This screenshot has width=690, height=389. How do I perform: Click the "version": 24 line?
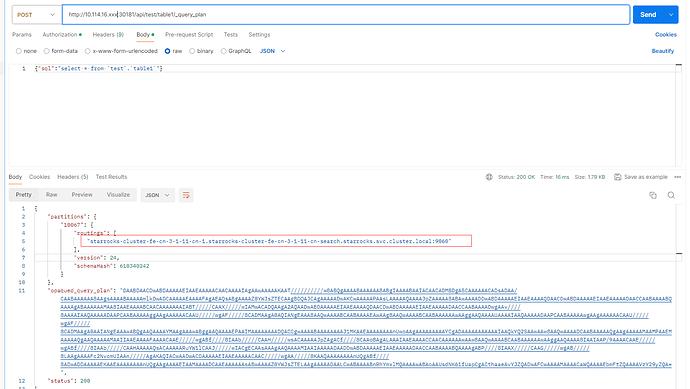click(x=97, y=258)
